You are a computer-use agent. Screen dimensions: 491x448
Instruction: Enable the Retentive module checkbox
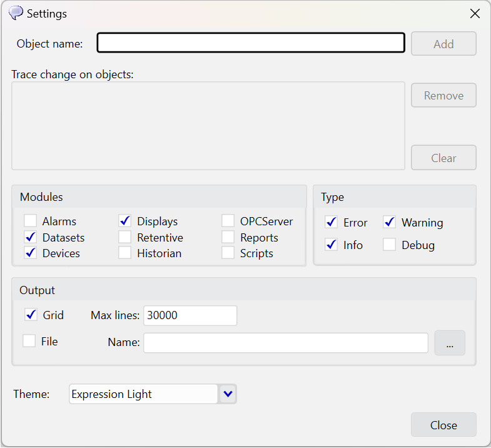tap(125, 237)
